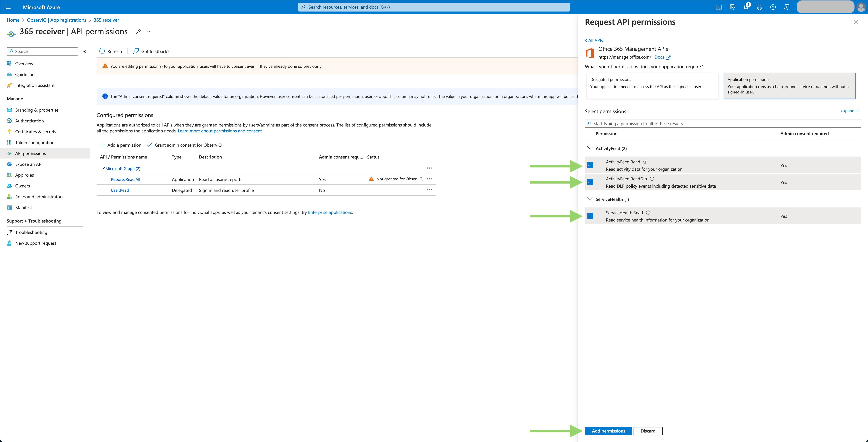Collapse the Microsoft Graph permissions group
Image resolution: width=868 pixels, height=442 pixels.
(x=102, y=168)
